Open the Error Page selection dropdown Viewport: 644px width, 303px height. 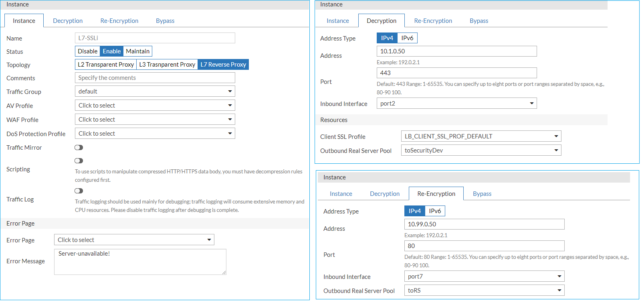point(134,240)
